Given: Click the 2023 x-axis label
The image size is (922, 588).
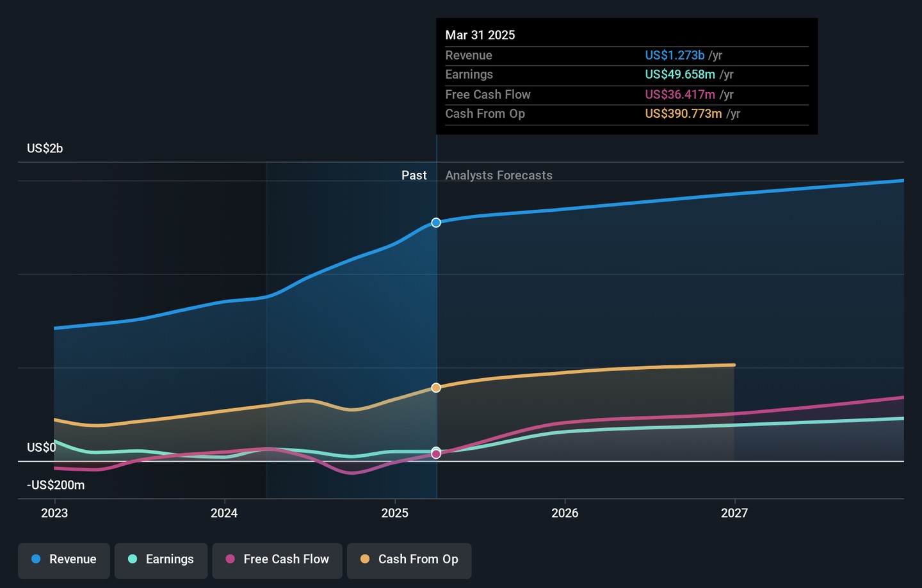Looking at the screenshot, I should pos(54,513).
